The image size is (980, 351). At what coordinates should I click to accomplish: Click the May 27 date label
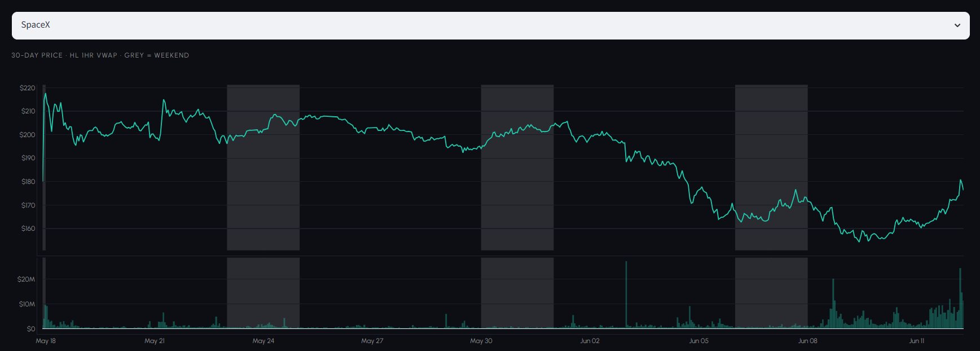(x=372, y=341)
